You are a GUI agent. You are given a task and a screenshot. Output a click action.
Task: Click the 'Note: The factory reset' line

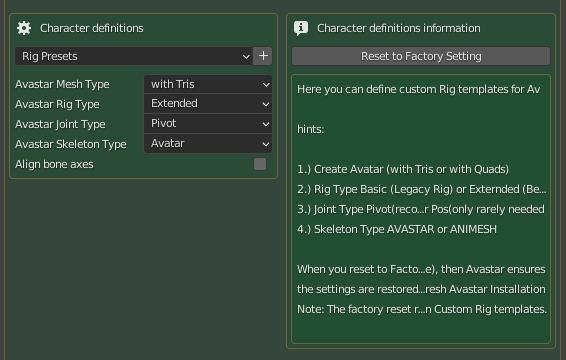click(422, 309)
